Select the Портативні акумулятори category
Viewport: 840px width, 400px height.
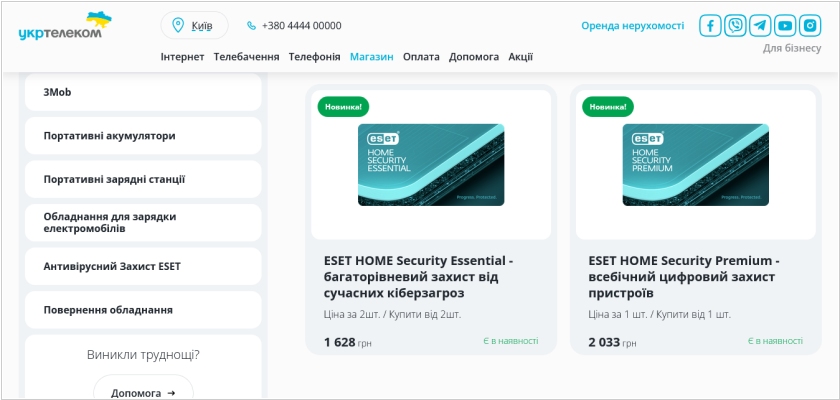pos(143,136)
